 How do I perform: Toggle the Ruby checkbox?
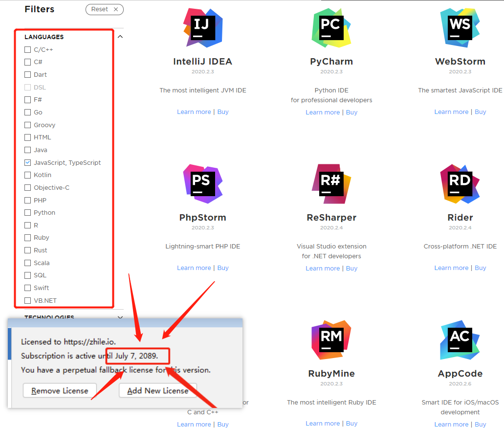(28, 238)
